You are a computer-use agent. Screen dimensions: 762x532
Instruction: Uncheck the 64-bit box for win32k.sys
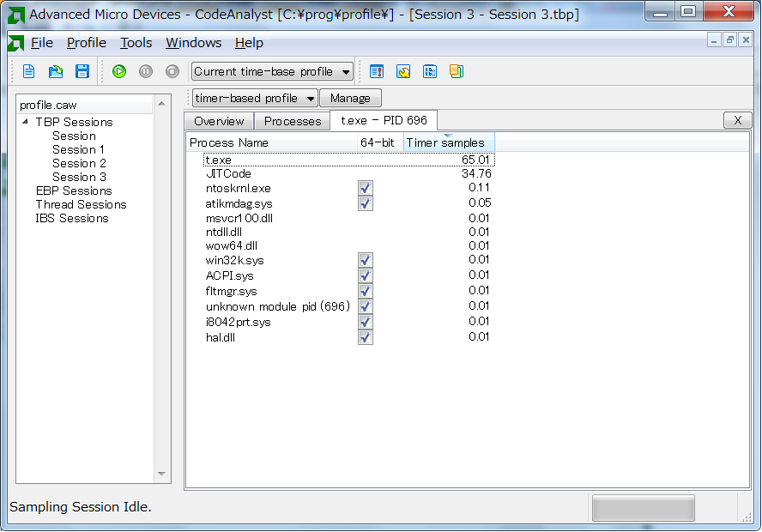365,260
